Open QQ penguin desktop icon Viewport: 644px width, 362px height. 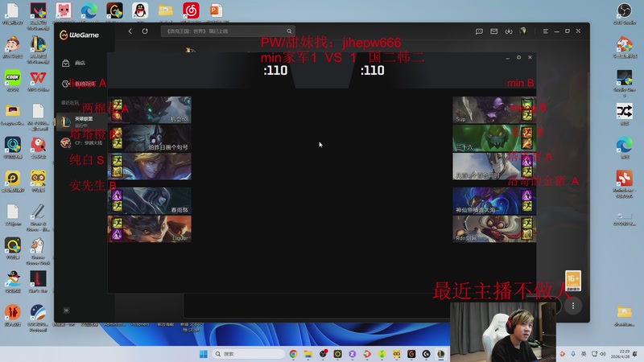point(140,10)
